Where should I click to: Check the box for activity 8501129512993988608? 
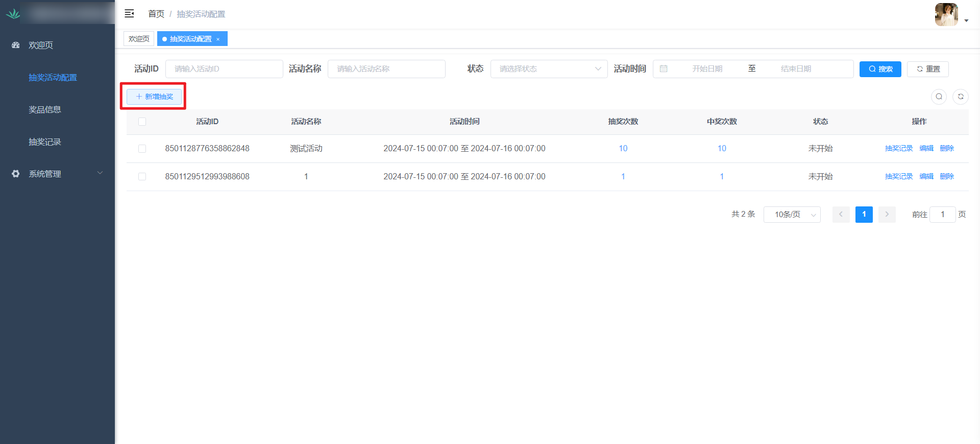142,177
